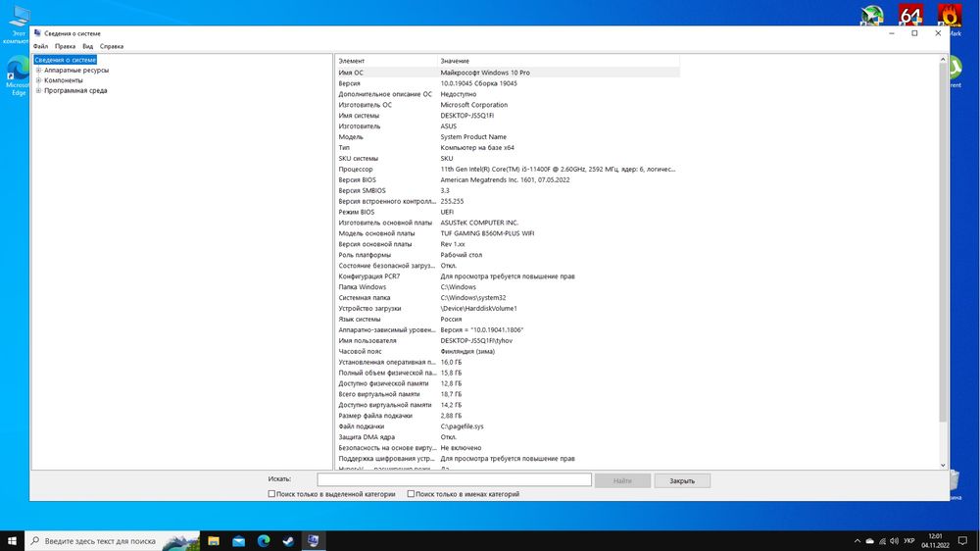Select Сведения о системе root node
This screenshot has width=980, height=551.
pos(65,60)
